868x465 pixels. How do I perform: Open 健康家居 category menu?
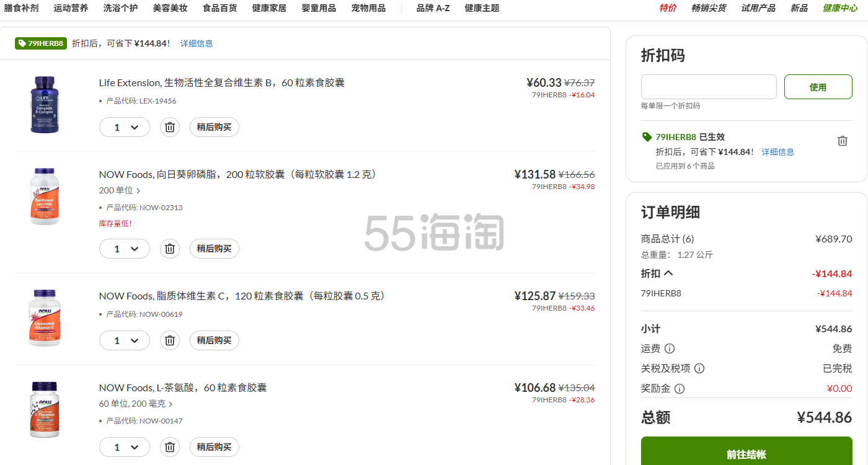pos(269,8)
